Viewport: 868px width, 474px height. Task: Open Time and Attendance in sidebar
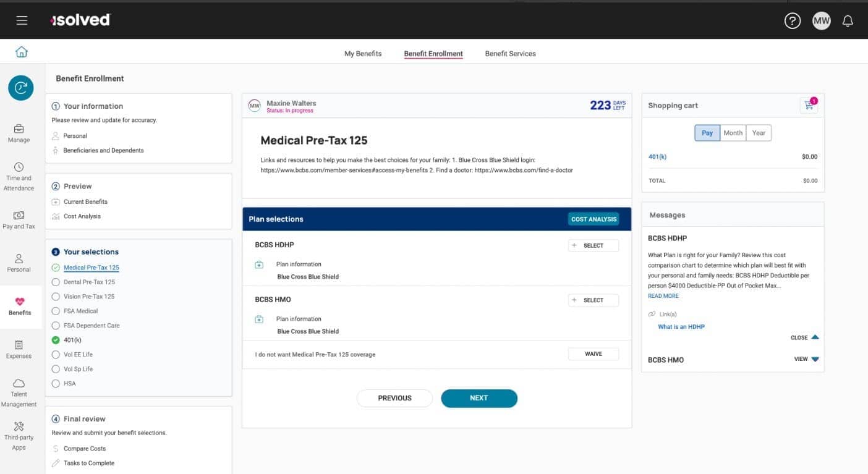click(19, 177)
